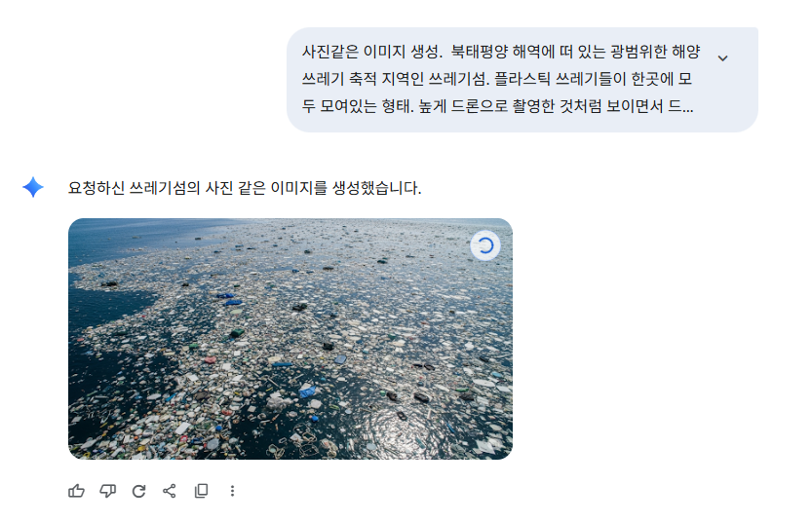Open the share options for this response

pyautogui.click(x=170, y=491)
